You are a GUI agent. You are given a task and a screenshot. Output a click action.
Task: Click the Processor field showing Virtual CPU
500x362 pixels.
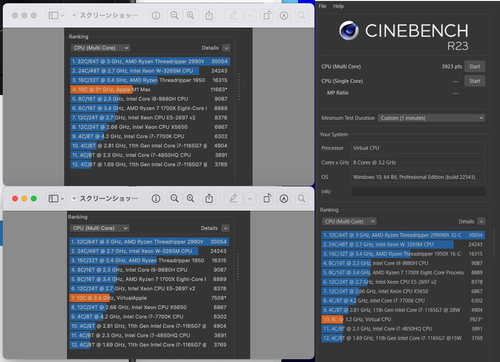418,148
